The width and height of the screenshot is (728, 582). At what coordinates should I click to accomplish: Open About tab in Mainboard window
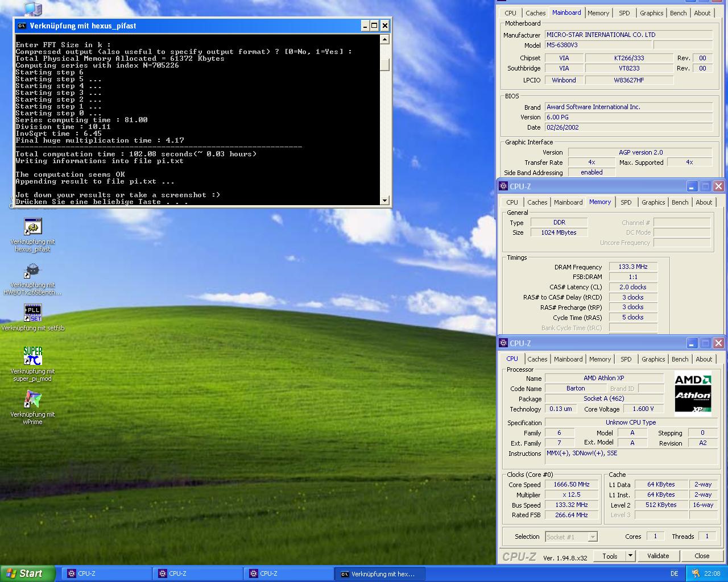pos(702,13)
